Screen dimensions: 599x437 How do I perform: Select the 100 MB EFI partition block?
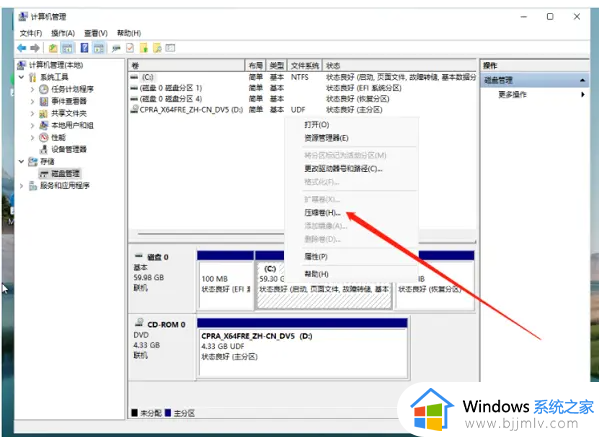(x=225, y=285)
